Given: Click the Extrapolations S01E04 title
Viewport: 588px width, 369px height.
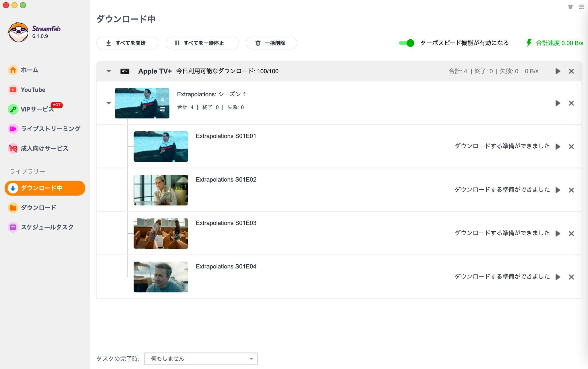Looking at the screenshot, I should point(226,266).
